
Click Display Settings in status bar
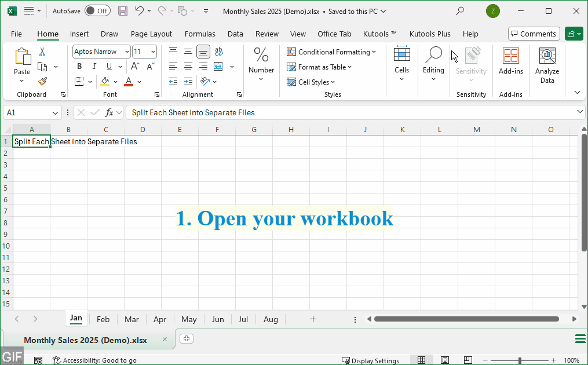point(370,360)
